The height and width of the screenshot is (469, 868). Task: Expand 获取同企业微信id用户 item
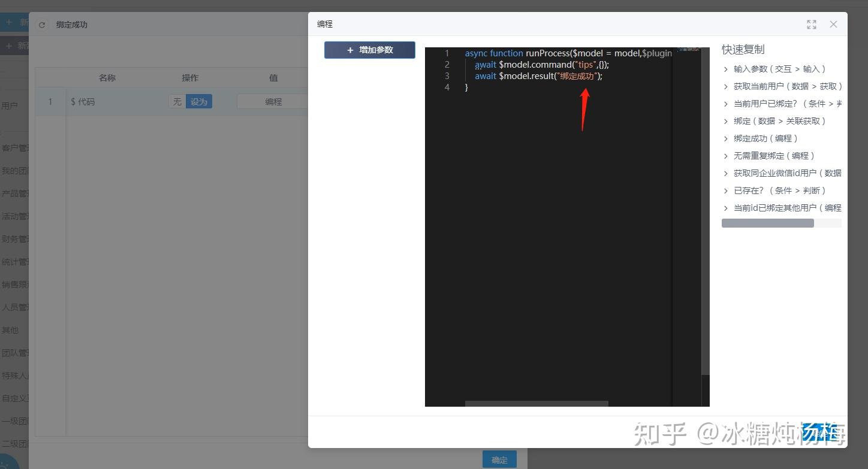click(x=726, y=174)
